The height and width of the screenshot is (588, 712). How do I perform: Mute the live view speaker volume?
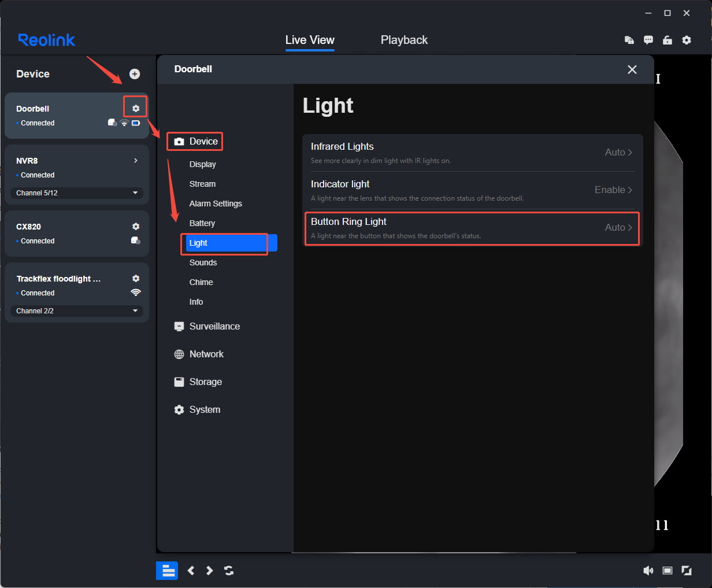pyautogui.click(x=648, y=571)
